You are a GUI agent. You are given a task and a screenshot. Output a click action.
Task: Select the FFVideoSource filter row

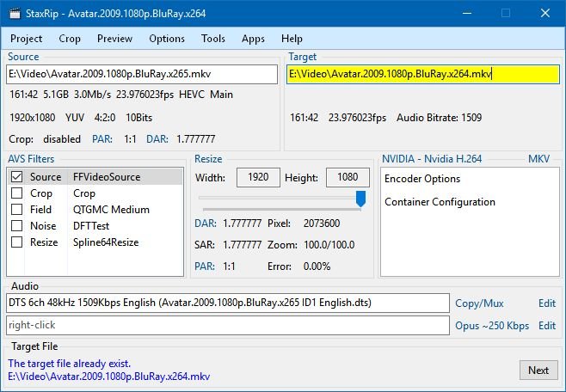coord(95,177)
